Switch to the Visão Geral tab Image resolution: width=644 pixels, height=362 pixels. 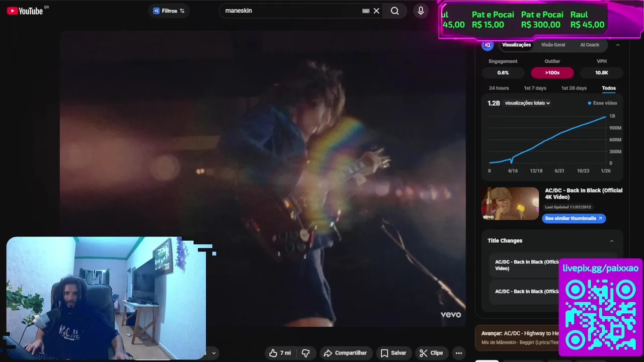click(x=553, y=45)
